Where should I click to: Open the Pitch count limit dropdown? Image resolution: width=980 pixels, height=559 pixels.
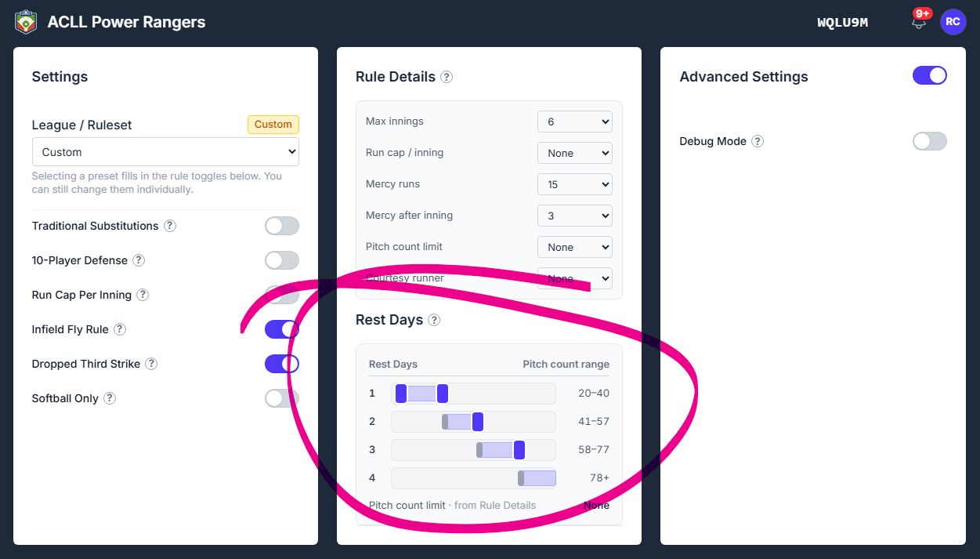click(575, 247)
